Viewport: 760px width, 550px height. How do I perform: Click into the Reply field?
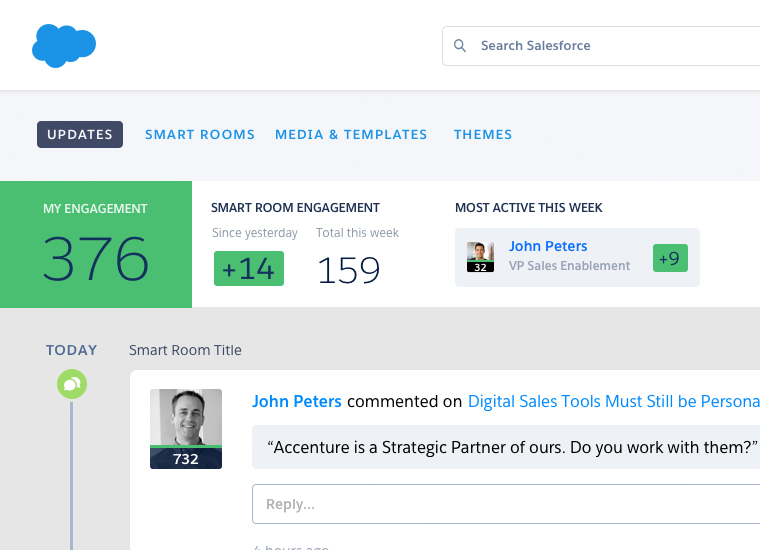(506, 504)
